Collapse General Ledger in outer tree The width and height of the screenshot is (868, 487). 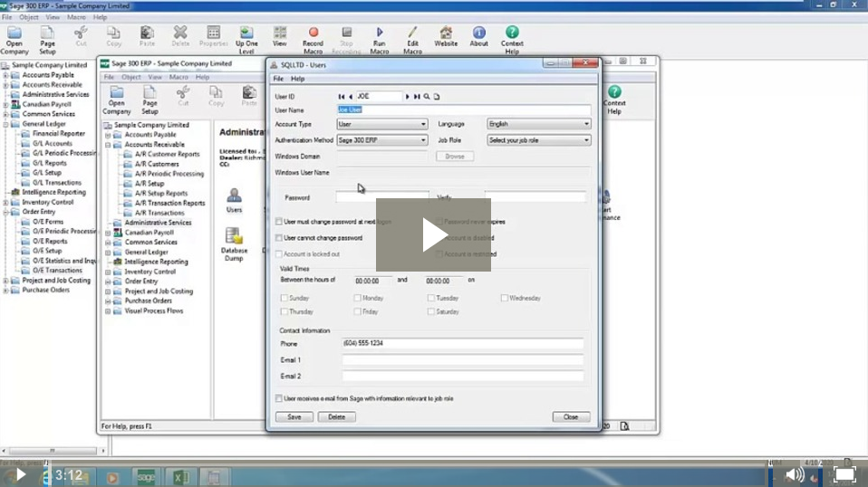pyautogui.click(x=5, y=124)
